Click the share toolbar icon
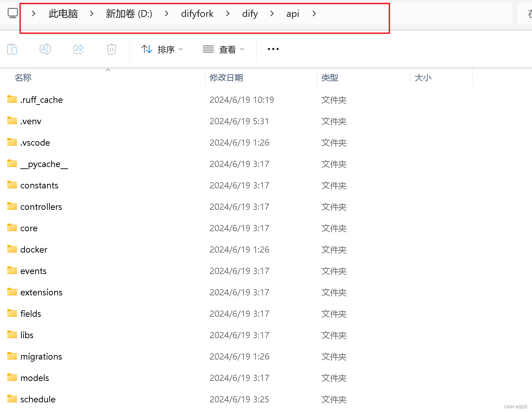 (78, 49)
